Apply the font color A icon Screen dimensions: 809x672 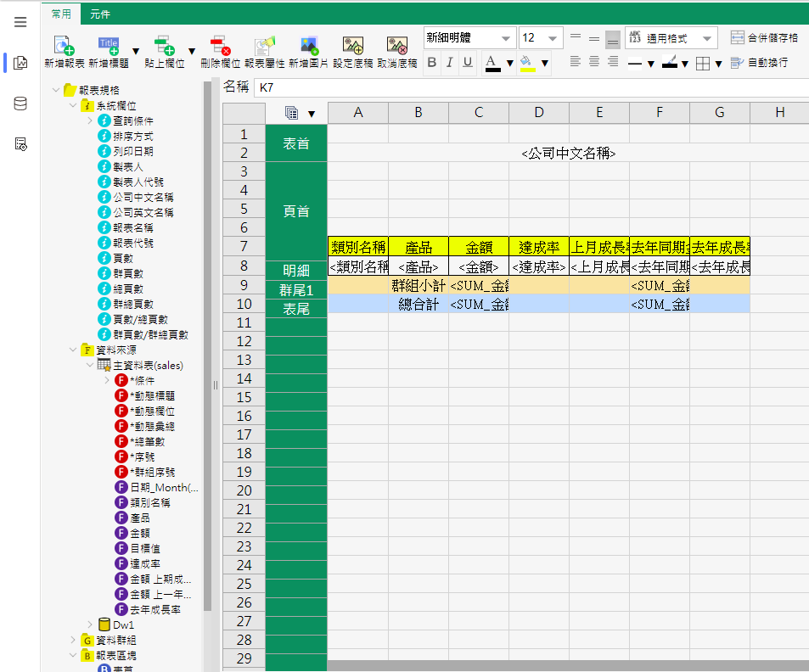[492, 63]
